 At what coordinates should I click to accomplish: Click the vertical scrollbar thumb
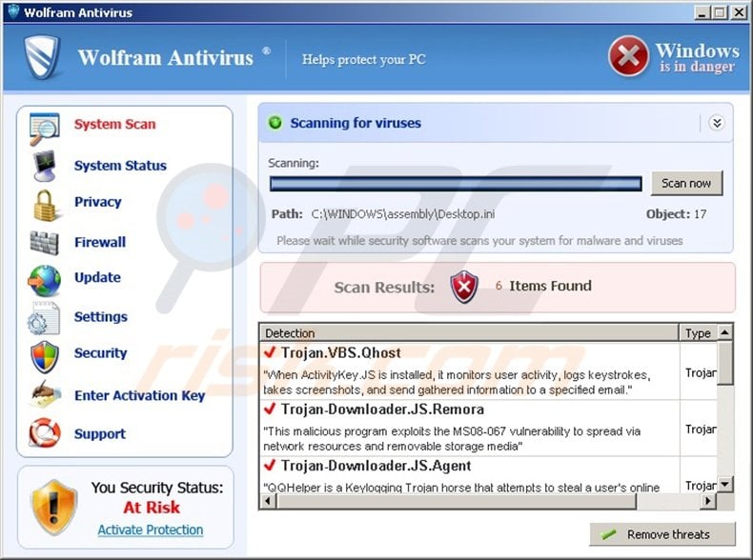[725, 362]
